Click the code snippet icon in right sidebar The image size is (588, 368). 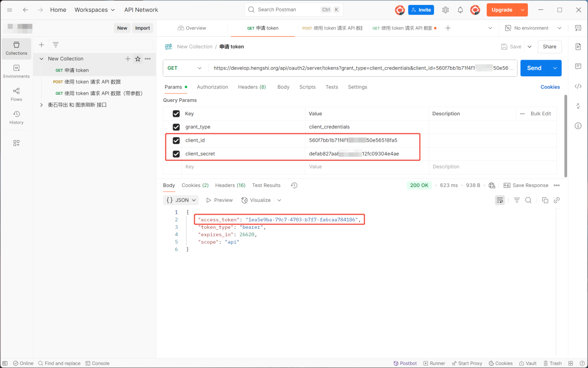coord(578,86)
